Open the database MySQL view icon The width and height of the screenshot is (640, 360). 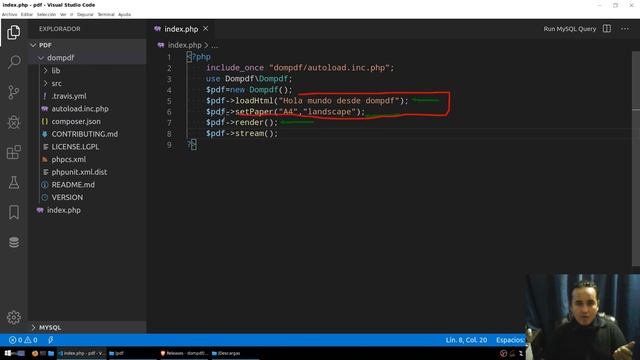click(13, 242)
